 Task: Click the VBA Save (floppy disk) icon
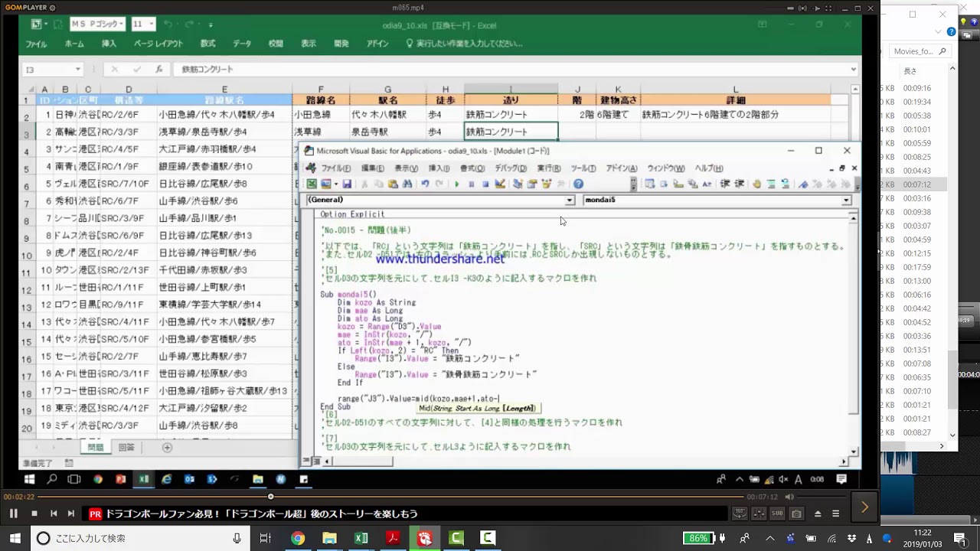347,184
